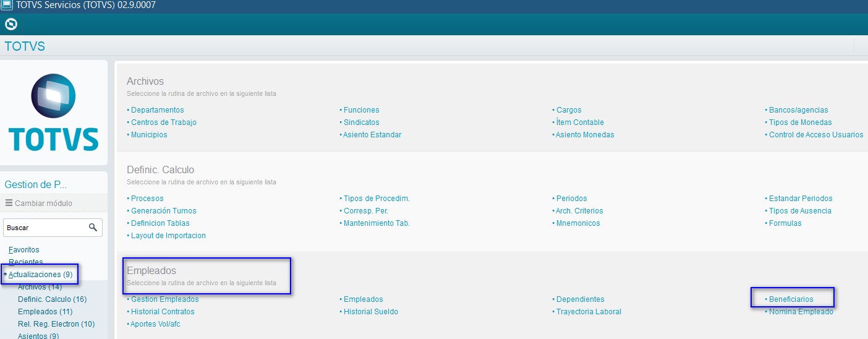Select Empleados (11) in the tree
Image resolution: width=868 pixels, height=339 pixels.
pos(45,312)
